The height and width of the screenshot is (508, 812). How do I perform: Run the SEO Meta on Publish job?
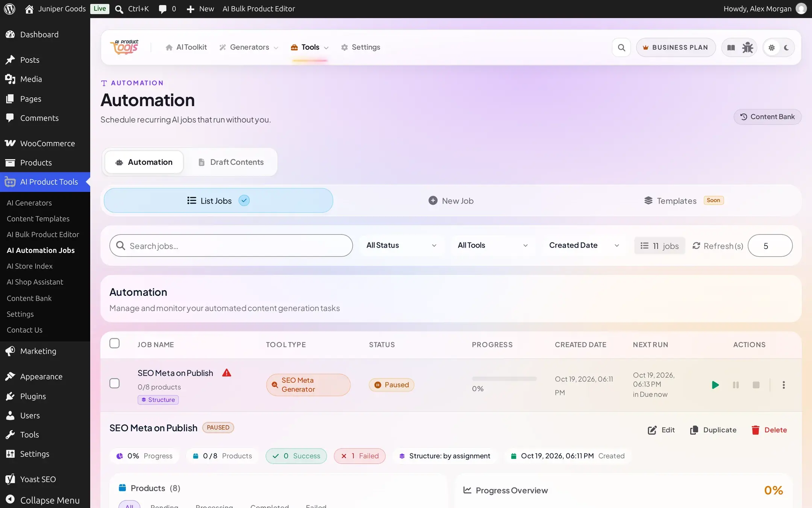click(715, 385)
